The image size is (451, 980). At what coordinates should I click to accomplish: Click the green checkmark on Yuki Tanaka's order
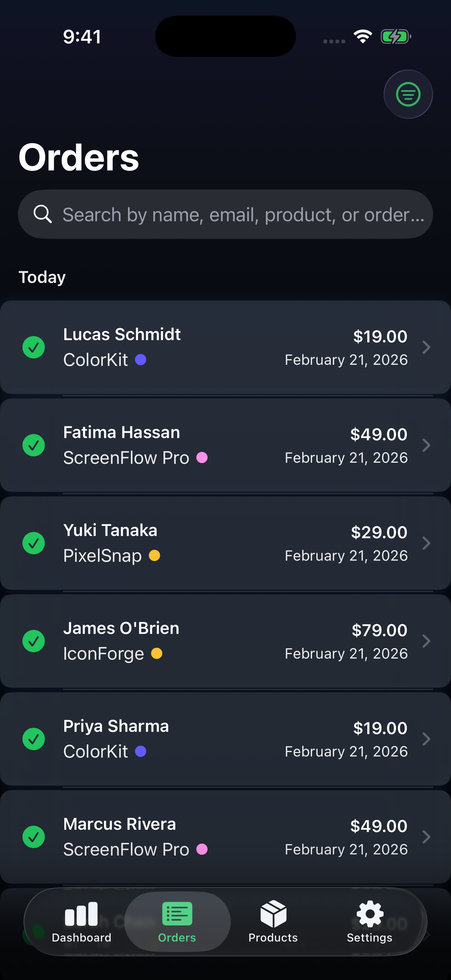click(x=34, y=543)
